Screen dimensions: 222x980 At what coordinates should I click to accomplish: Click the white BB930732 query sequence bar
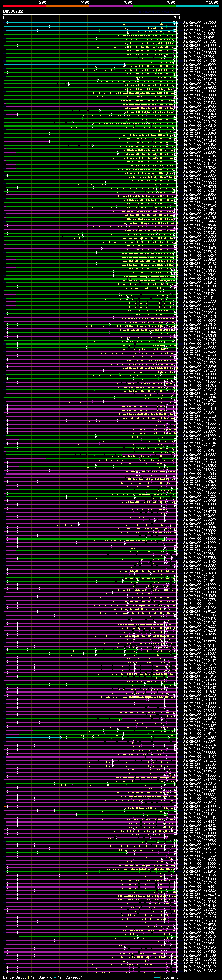pos(92,14)
